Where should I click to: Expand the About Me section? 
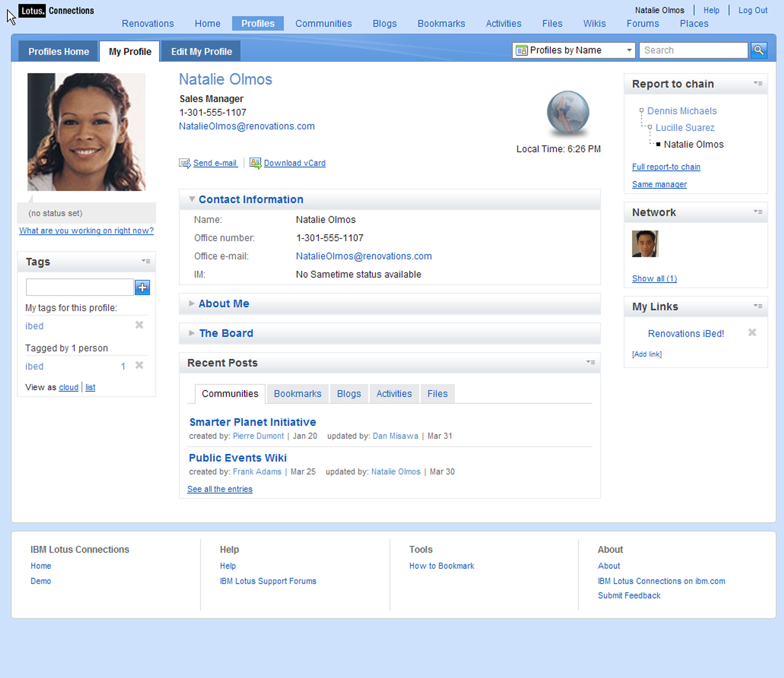191,303
